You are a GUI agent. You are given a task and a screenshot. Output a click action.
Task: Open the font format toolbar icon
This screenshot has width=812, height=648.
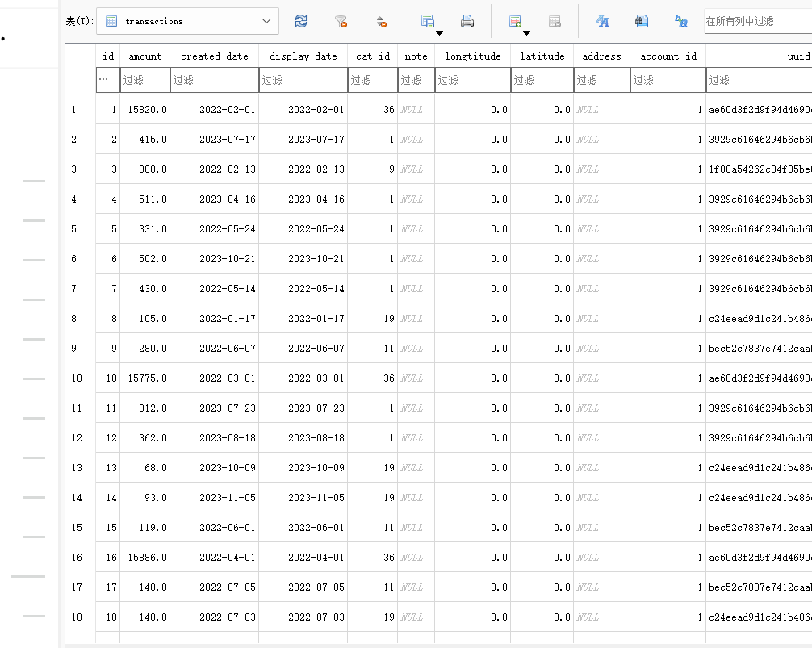click(x=602, y=21)
